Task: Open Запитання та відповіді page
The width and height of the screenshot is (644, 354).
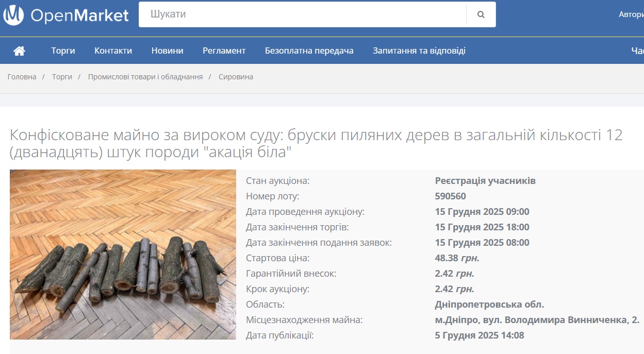Action: coord(419,50)
